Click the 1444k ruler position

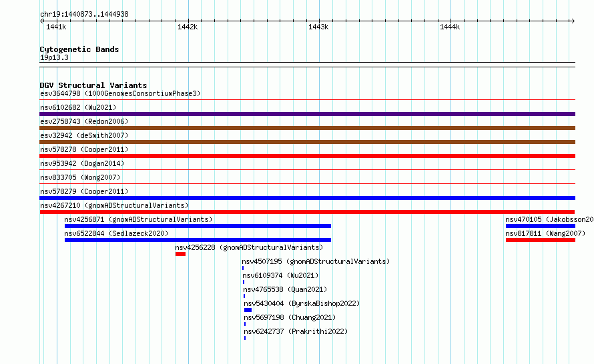(450, 27)
